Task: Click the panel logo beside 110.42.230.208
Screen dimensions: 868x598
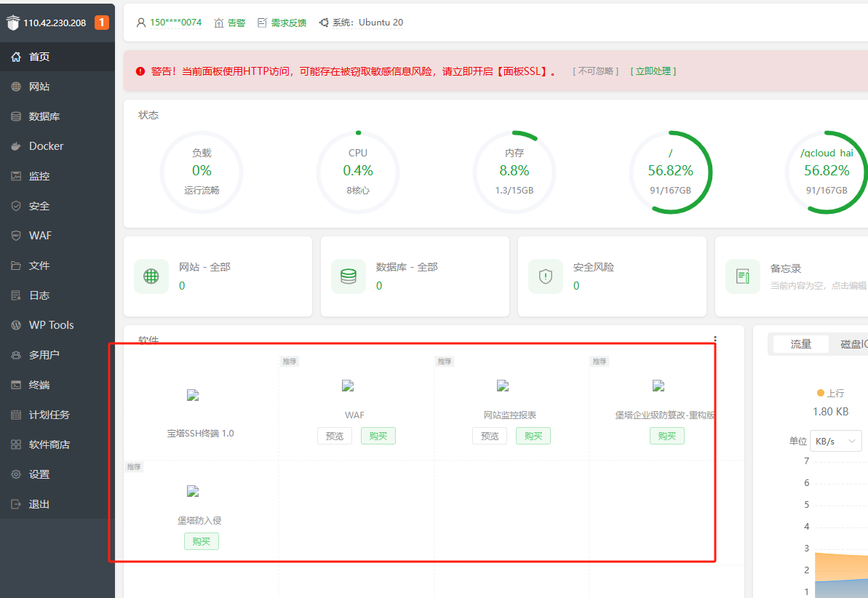Action: [12, 22]
